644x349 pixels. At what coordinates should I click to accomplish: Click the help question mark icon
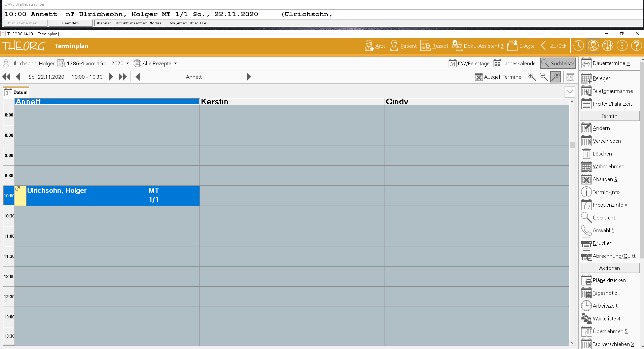[636, 46]
